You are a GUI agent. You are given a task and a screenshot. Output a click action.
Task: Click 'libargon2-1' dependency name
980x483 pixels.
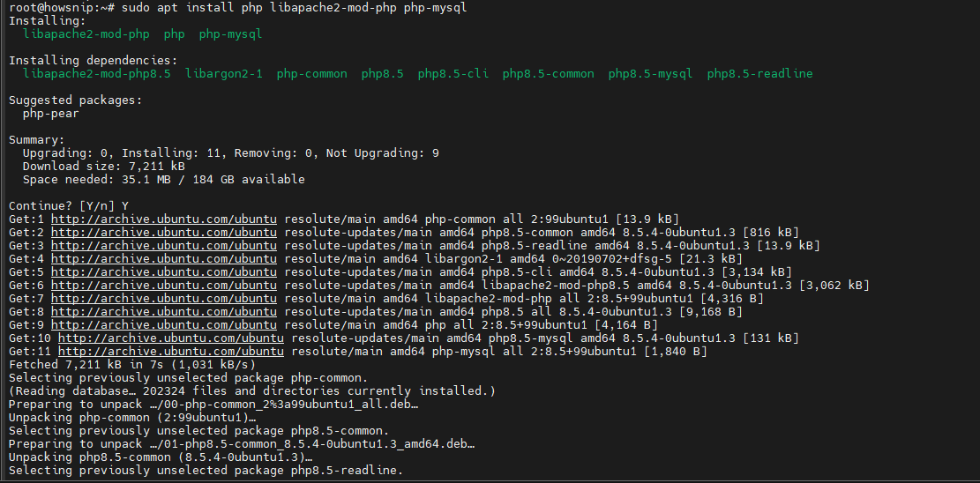pyautogui.click(x=224, y=74)
